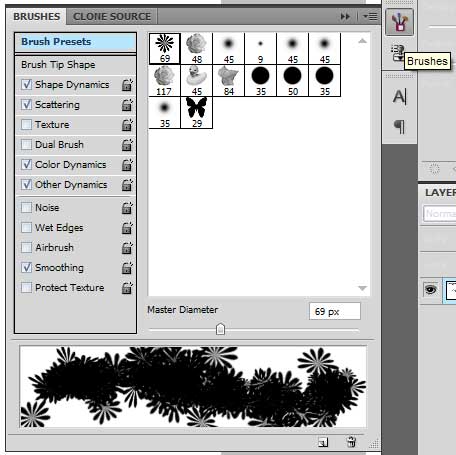
Task: Enable the Dual Brush checkbox
Action: point(26,144)
